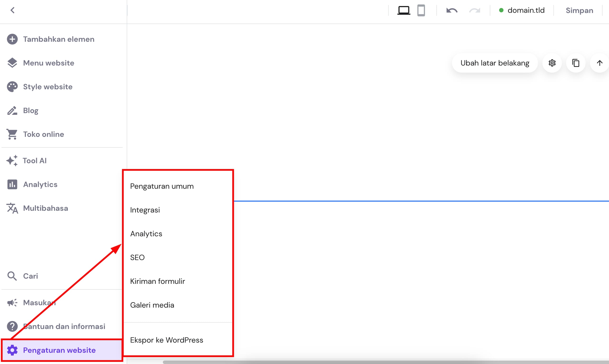609x364 pixels.
Task: Duplicate the section using copy icon
Action: coord(576,63)
